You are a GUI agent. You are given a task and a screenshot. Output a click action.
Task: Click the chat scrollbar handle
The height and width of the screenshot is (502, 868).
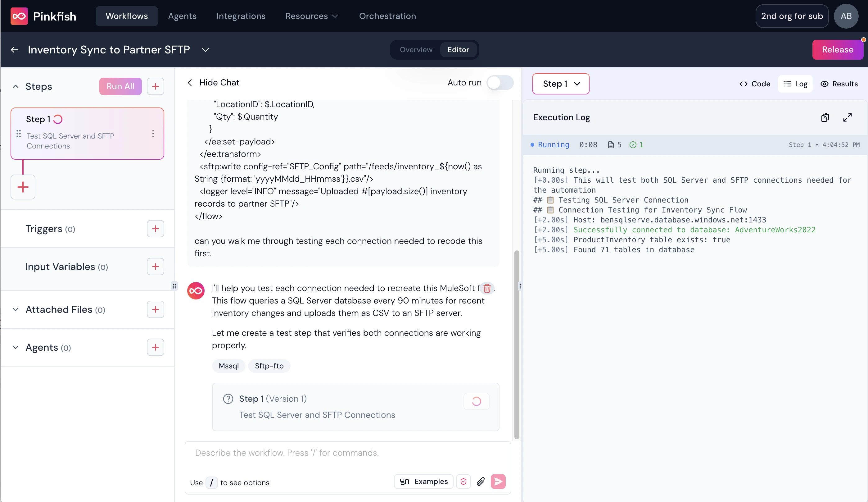pyautogui.click(x=517, y=345)
